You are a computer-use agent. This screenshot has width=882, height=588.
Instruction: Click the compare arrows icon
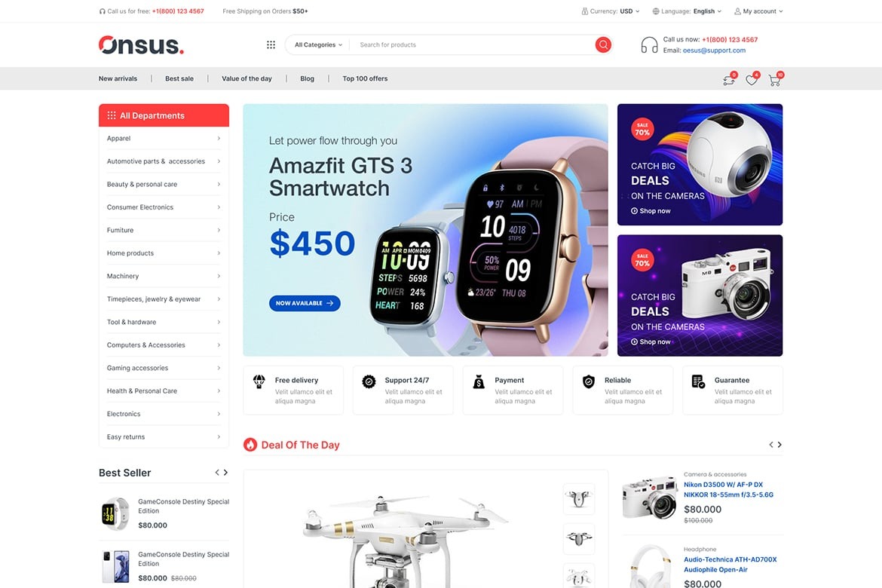pos(729,80)
